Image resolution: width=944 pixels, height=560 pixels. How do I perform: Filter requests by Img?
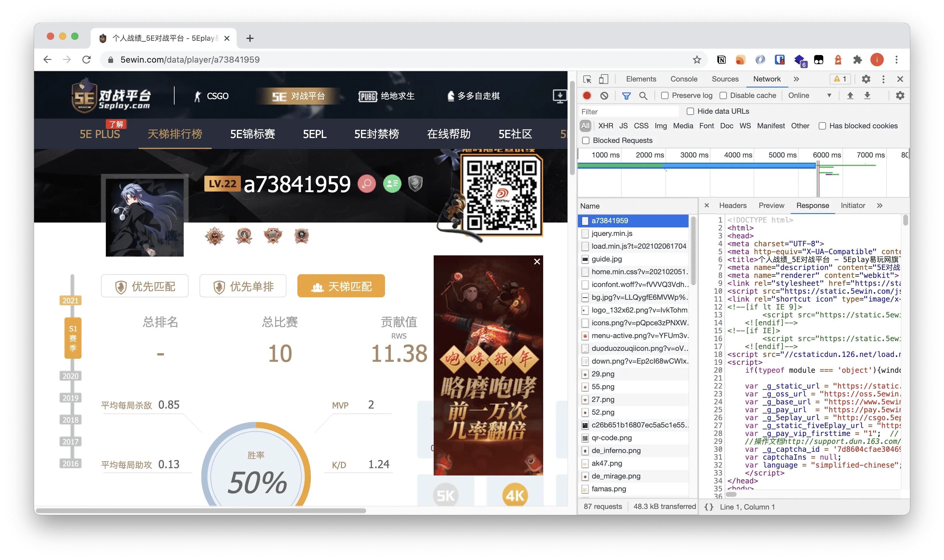[x=660, y=126]
